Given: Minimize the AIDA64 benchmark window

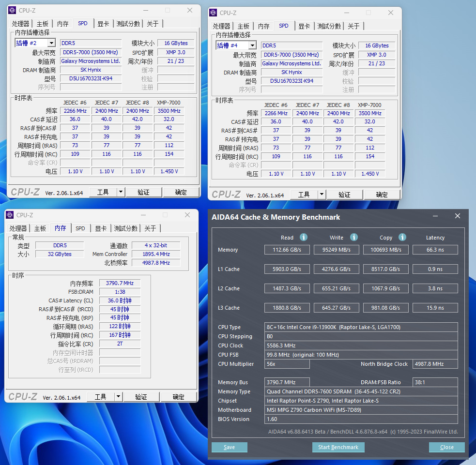Looking at the screenshot, I should pyautogui.click(x=435, y=216).
